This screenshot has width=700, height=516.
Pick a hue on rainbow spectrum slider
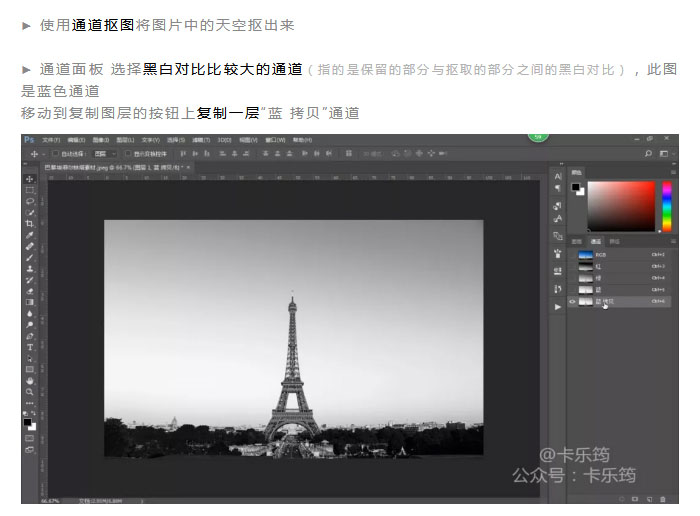click(x=666, y=205)
